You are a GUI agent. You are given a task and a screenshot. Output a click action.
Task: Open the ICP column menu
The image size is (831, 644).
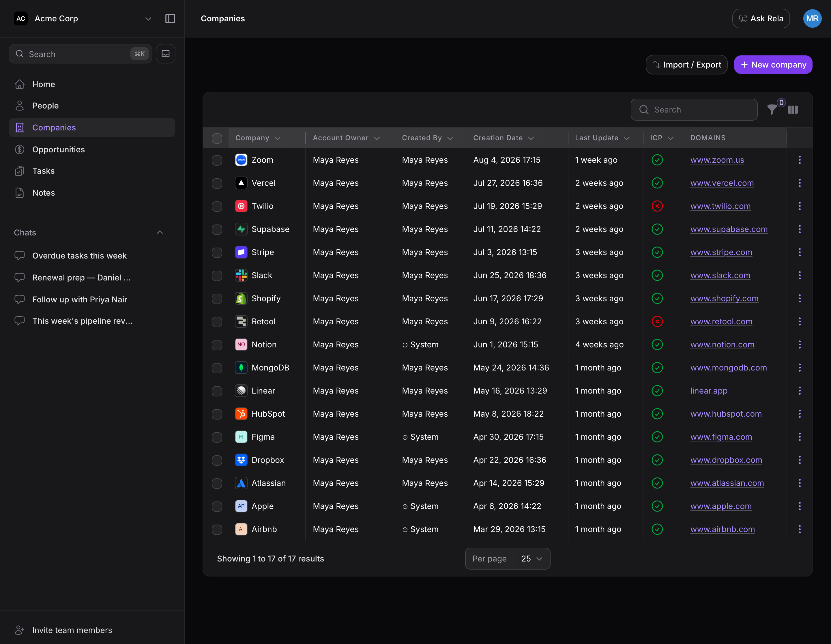point(671,138)
